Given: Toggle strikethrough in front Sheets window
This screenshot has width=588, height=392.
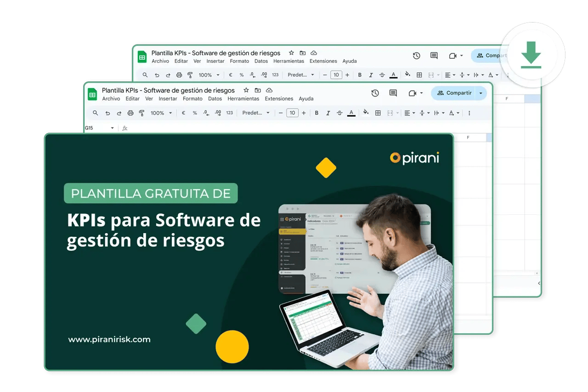Looking at the screenshot, I should point(339,113).
